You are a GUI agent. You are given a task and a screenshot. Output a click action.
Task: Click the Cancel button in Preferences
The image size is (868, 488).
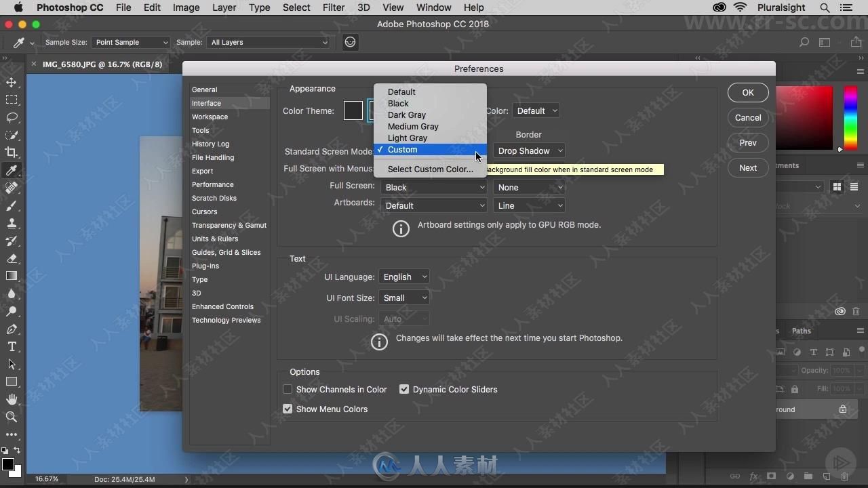tap(748, 117)
